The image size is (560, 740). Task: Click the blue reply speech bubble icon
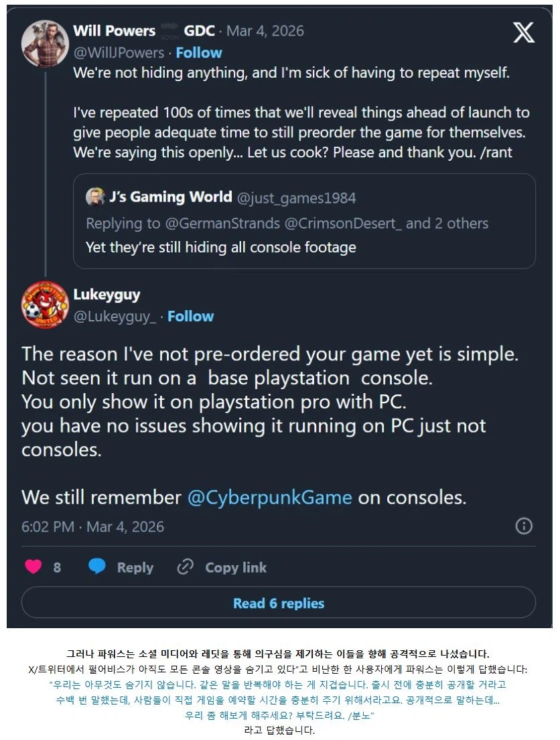(97, 567)
